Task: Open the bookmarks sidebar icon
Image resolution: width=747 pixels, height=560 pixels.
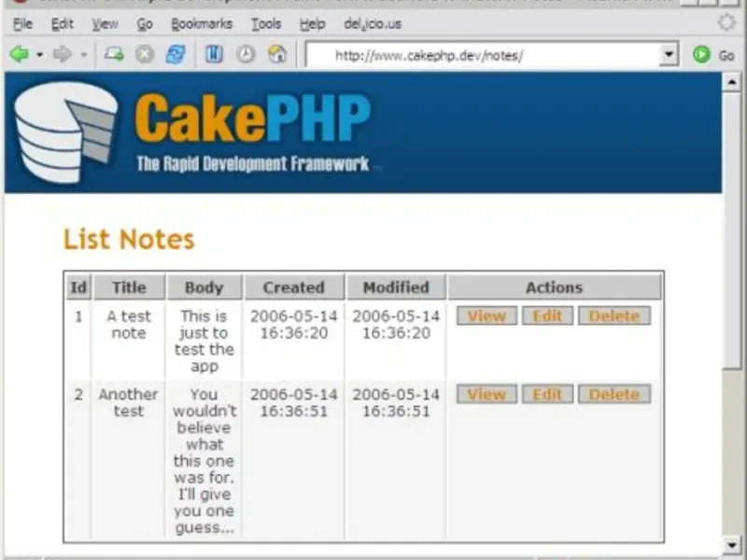Action: [214, 54]
